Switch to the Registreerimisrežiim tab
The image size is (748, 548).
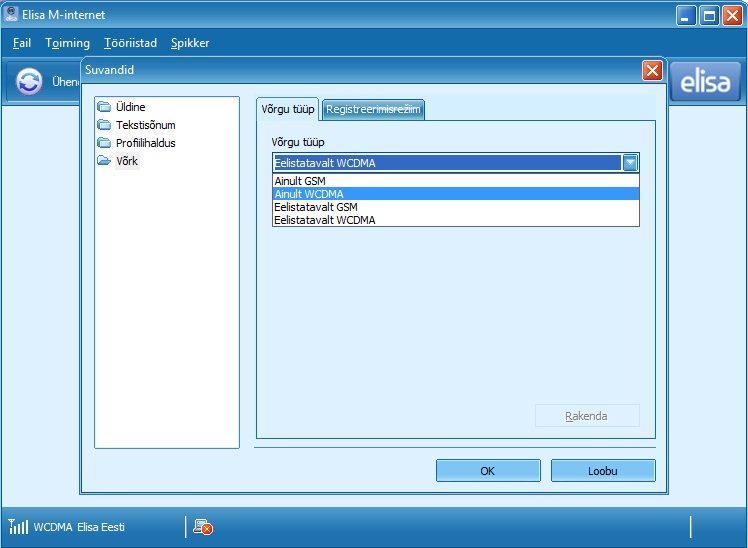tap(373, 109)
